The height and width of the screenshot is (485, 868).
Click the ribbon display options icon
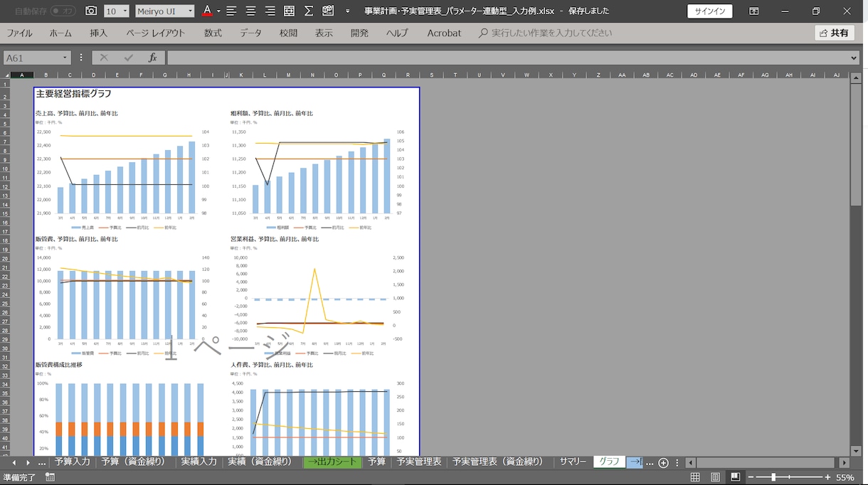click(x=753, y=11)
